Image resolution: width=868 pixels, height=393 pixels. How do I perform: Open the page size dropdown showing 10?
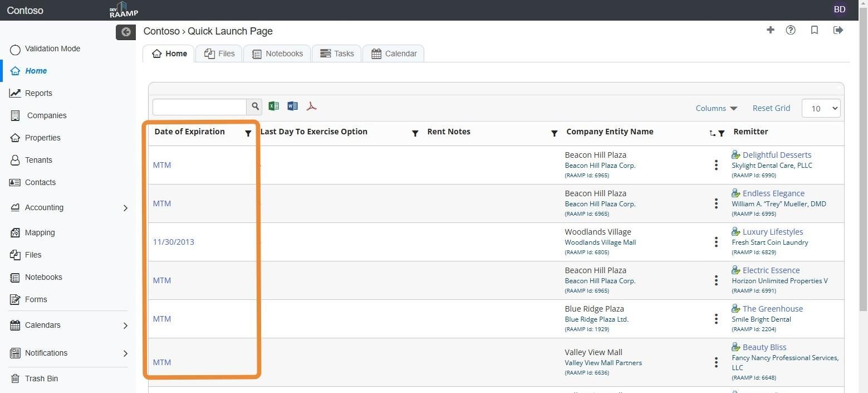click(x=821, y=108)
